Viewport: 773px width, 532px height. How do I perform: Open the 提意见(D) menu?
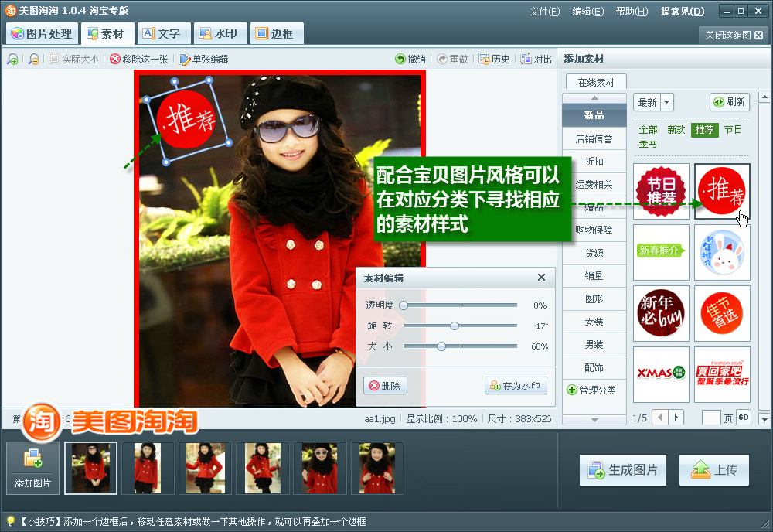(683, 11)
